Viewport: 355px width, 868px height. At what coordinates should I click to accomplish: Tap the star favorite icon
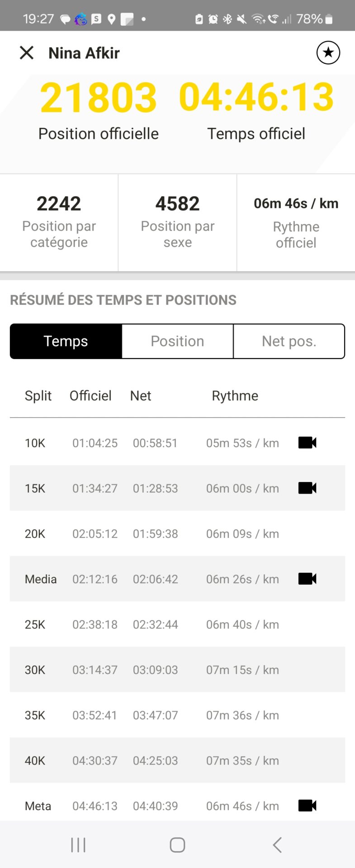click(328, 53)
